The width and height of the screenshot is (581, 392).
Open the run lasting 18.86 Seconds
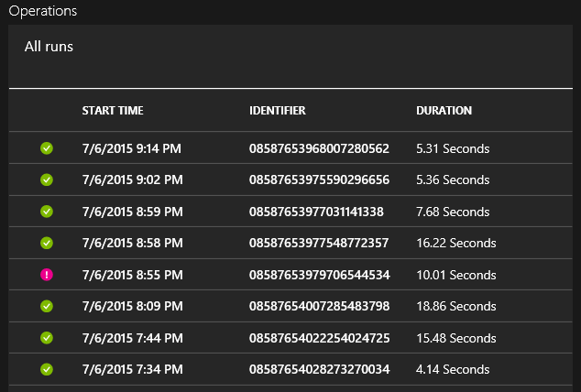click(455, 306)
